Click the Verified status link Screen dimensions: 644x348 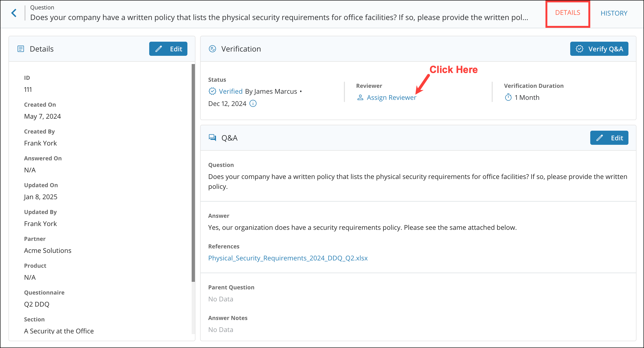pyautogui.click(x=230, y=91)
